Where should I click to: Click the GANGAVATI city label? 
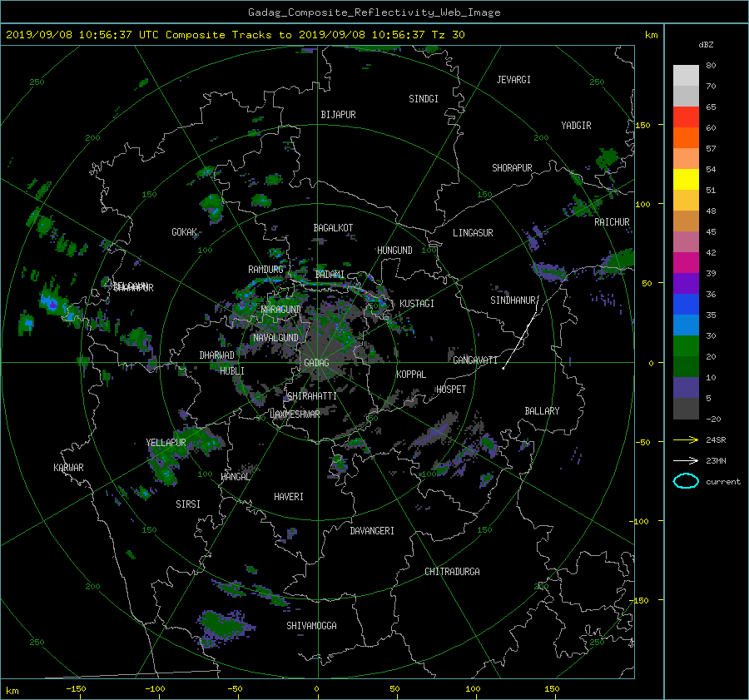click(475, 360)
